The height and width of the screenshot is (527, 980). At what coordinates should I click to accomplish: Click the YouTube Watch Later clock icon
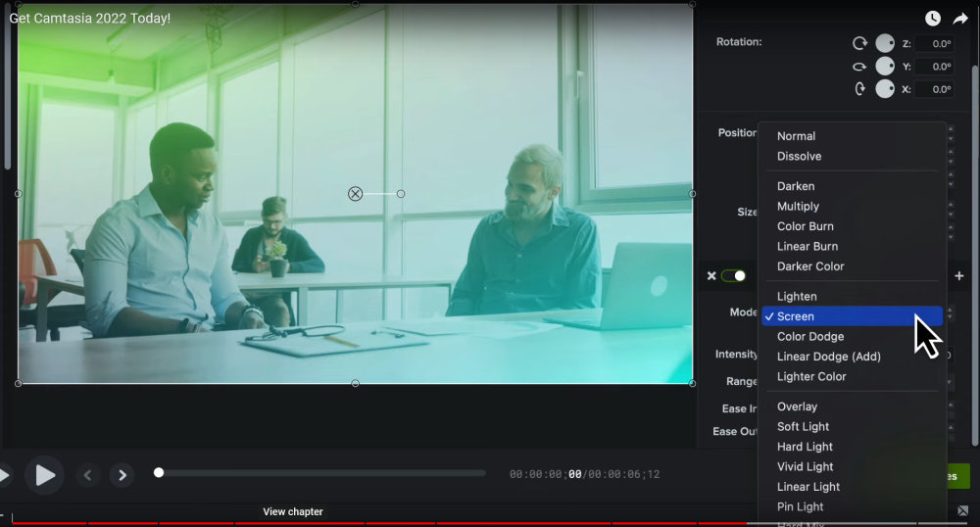click(x=933, y=19)
